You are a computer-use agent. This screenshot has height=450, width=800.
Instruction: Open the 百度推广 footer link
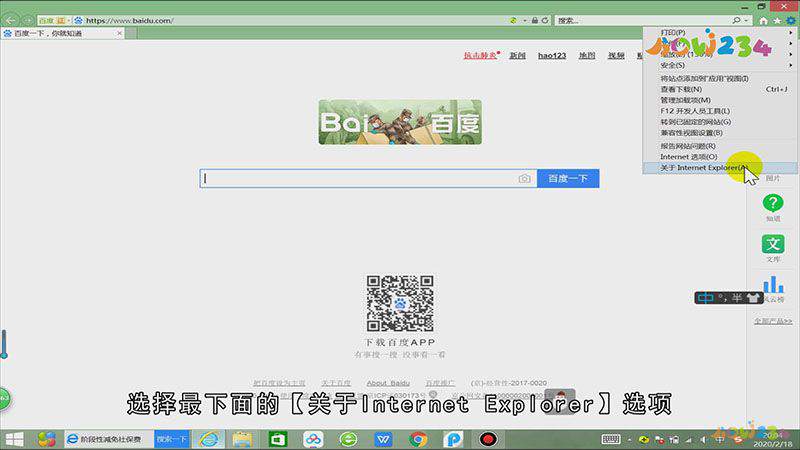440,383
